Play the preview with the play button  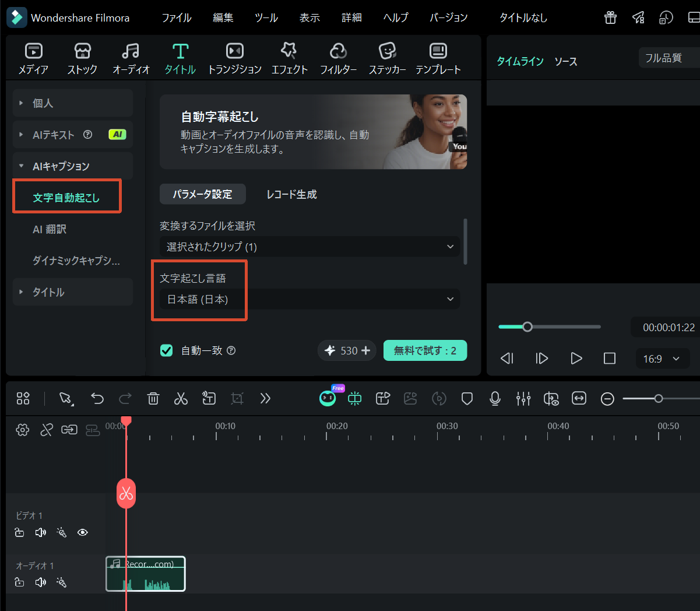[x=576, y=358]
